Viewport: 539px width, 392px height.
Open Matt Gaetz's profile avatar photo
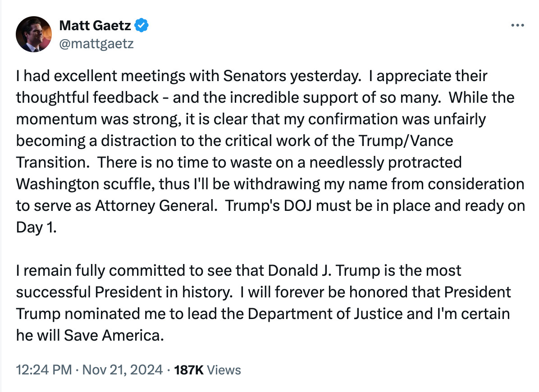coord(34,34)
